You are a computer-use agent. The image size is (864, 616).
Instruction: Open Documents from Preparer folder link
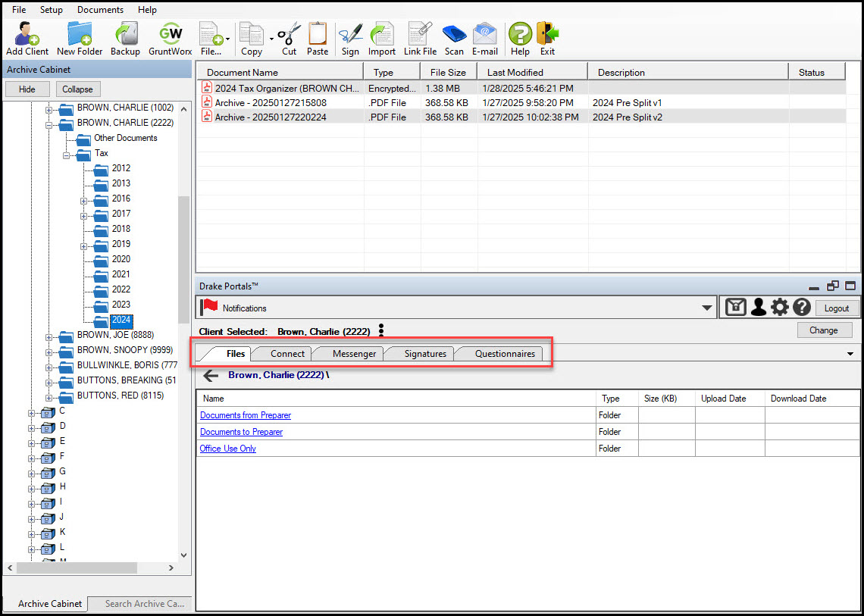tap(246, 415)
